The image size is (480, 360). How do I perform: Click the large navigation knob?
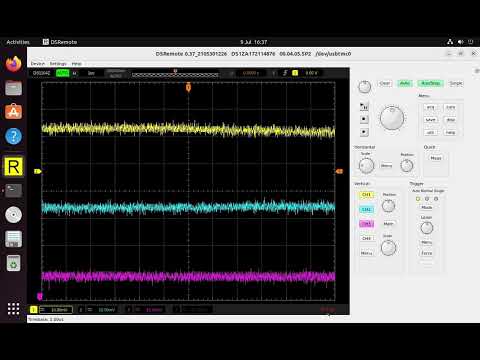(392, 117)
